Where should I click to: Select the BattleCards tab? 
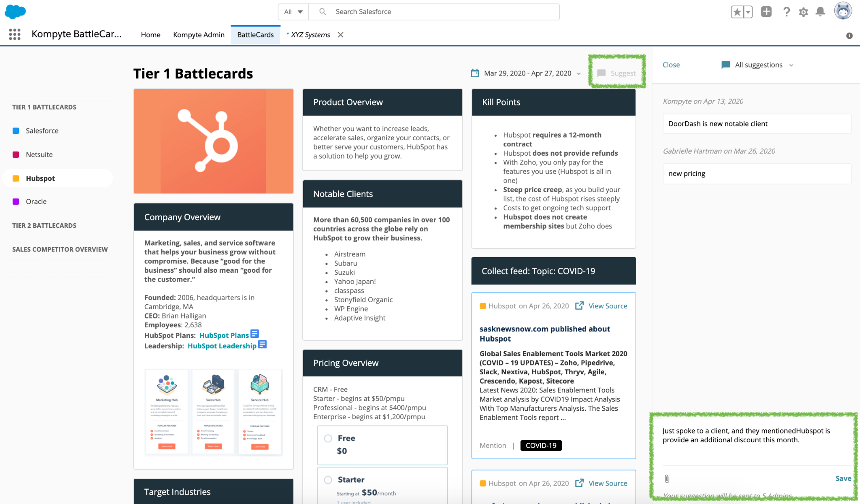[255, 35]
